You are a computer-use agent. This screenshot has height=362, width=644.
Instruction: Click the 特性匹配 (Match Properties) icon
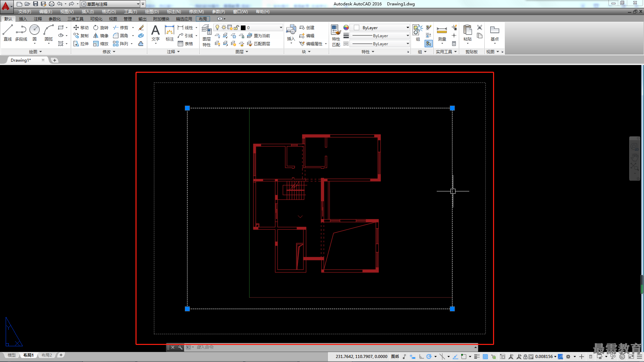click(x=336, y=35)
